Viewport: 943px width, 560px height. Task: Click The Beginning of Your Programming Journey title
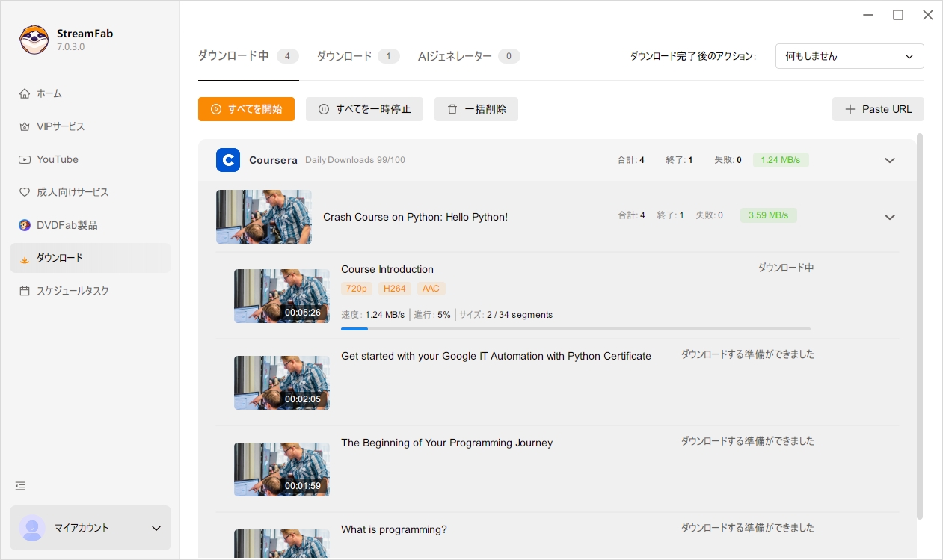[x=447, y=443]
